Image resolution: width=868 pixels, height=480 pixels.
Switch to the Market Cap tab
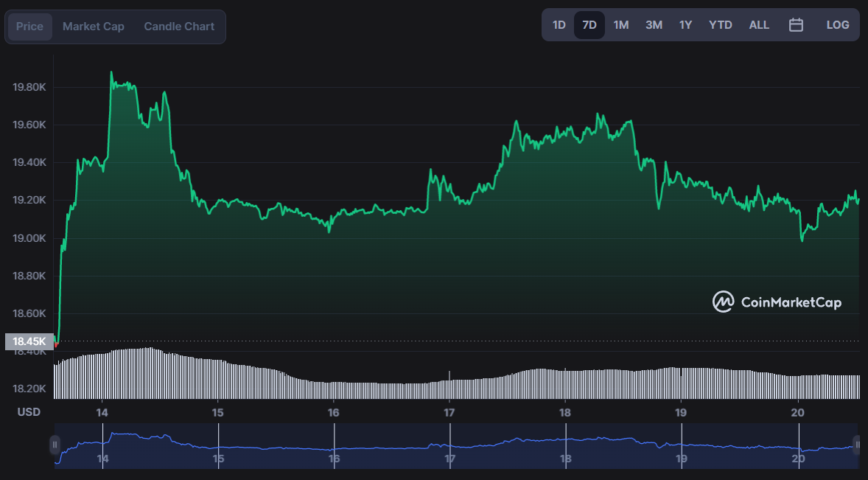click(93, 27)
